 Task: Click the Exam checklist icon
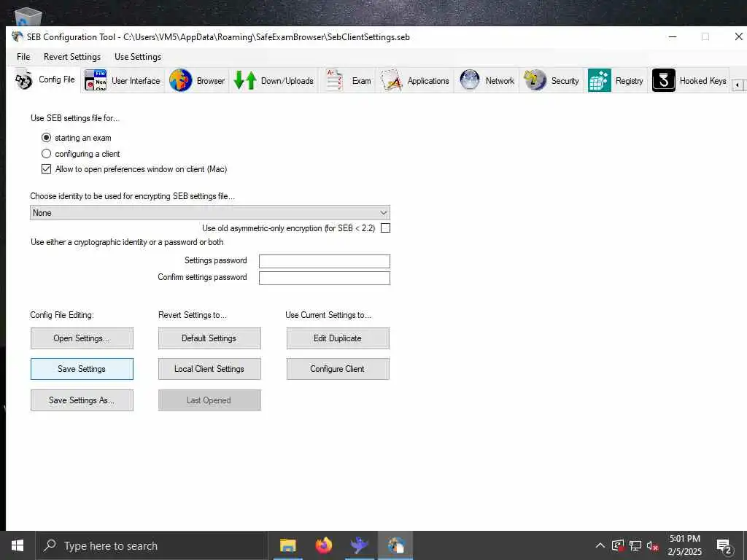[334, 80]
